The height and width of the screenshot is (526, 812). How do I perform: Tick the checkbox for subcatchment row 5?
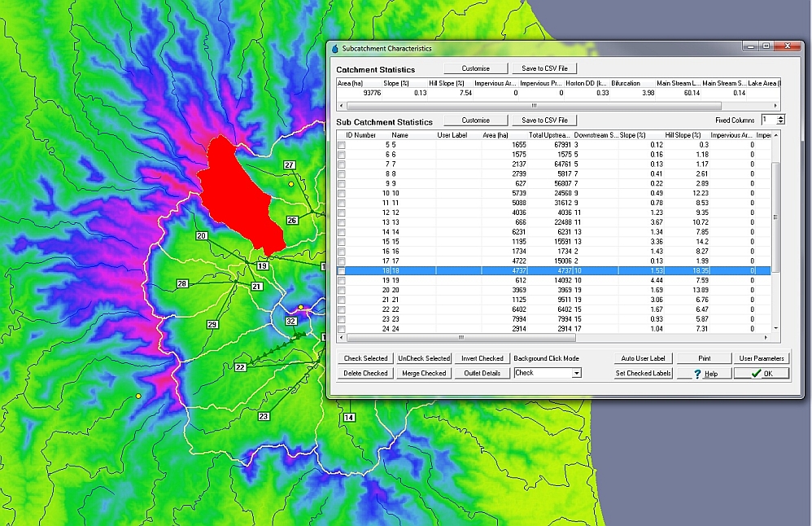(x=342, y=145)
